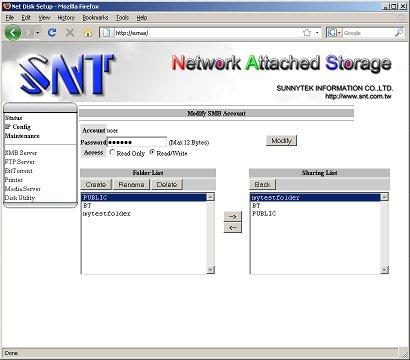Image resolution: width=410 pixels, height=360 pixels.
Task: Select mytestfolder in the Folder List
Action: point(107,213)
